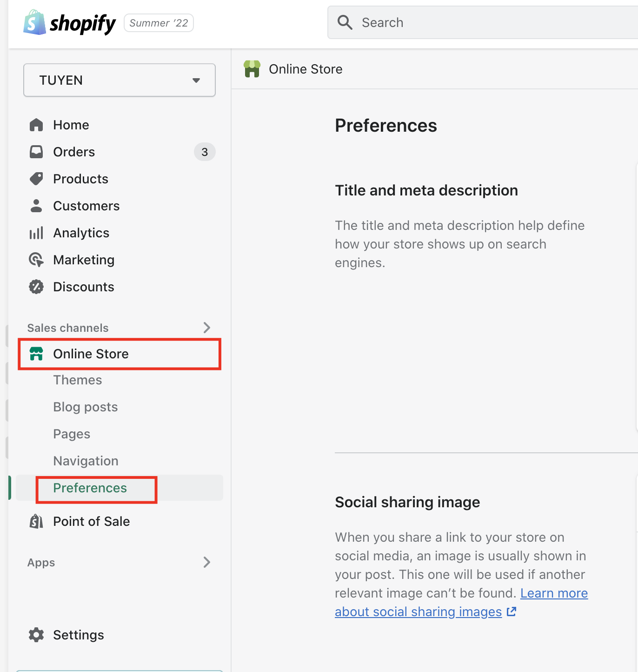This screenshot has width=638, height=672.
Task: Focus the Search input field
Action: tap(483, 22)
